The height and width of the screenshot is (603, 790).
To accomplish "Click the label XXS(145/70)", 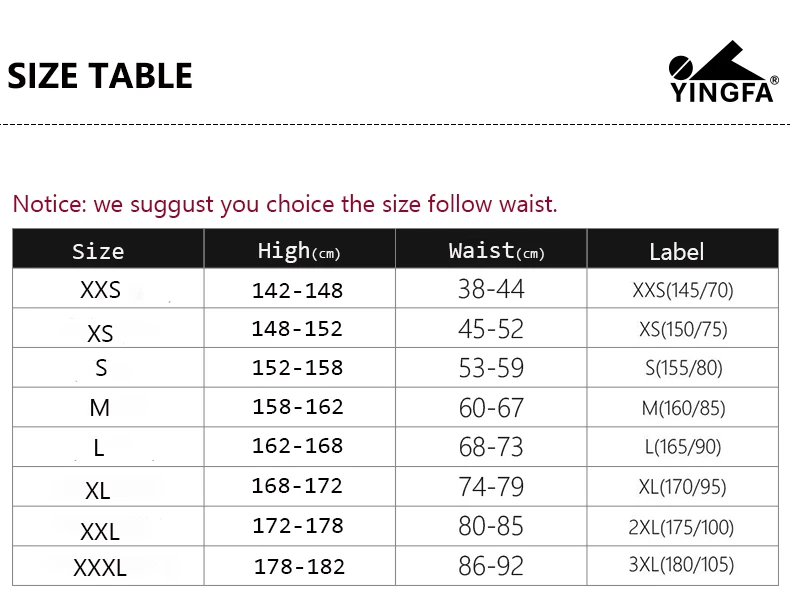I will (683, 290).
